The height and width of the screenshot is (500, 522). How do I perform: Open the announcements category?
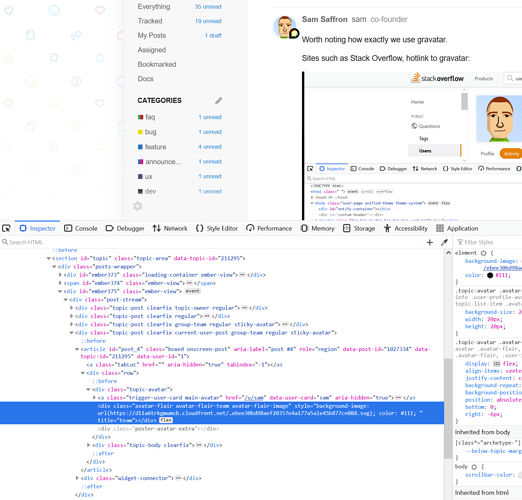coord(164,162)
